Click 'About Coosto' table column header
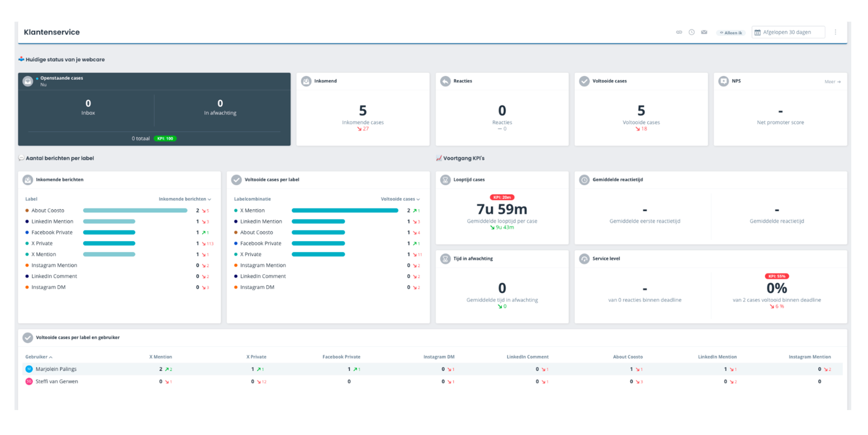This screenshot has height=435, width=868. coord(628,357)
